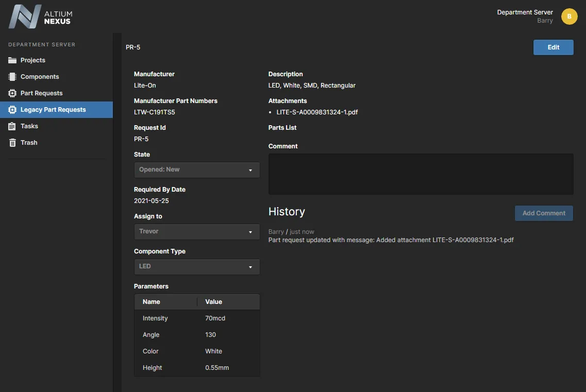Click the Components chip icon
The width and height of the screenshot is (586, 392).
click(x=12, y=77)
